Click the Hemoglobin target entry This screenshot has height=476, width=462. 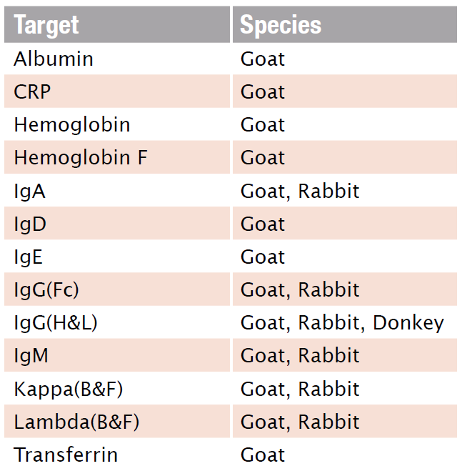pyautogui.click(x=72, y=124)
